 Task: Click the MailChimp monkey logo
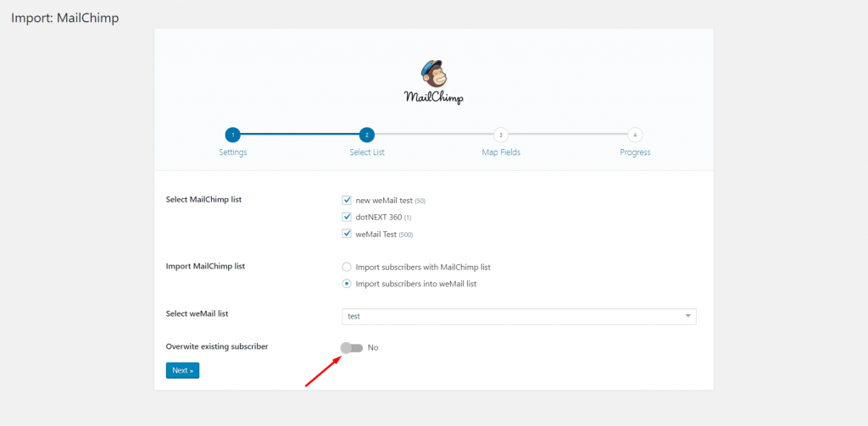click(434, 82)
